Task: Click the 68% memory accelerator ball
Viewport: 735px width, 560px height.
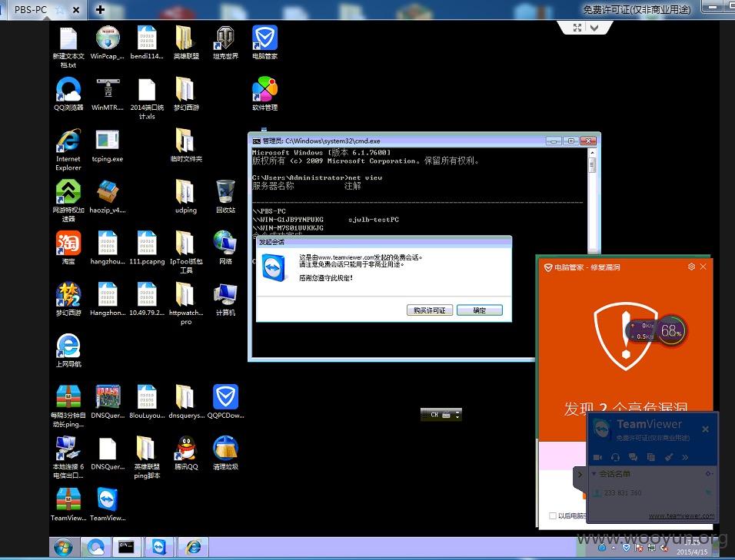Action: coord(671,331)
